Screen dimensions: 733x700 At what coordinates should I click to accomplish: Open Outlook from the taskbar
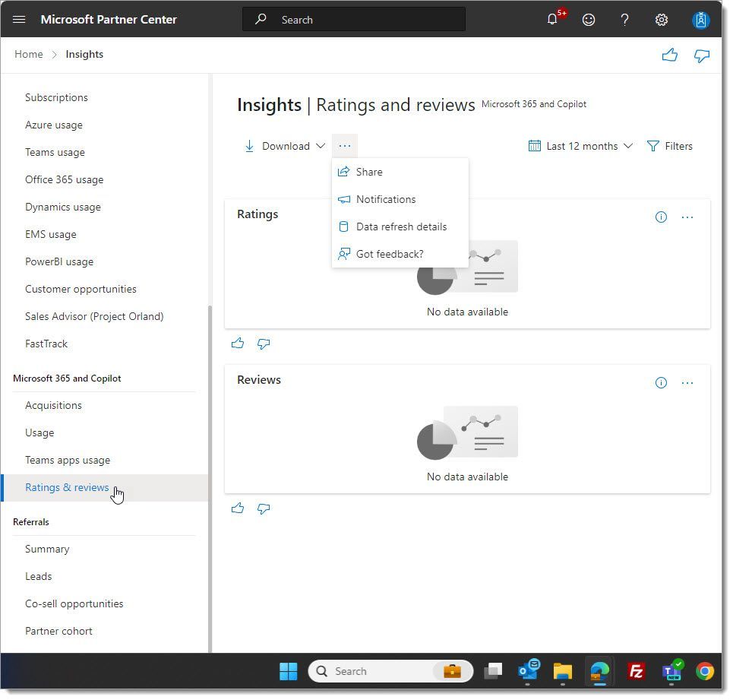coord(529,670)
